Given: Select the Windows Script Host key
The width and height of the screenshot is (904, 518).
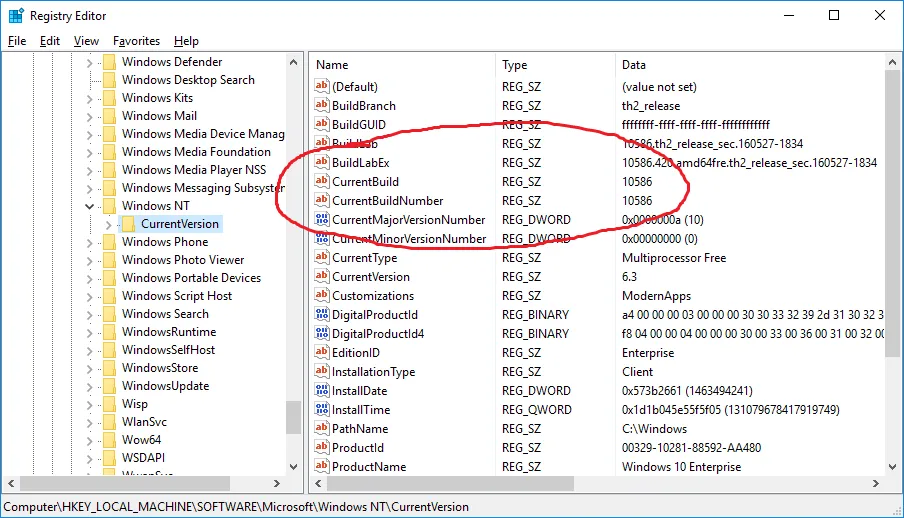Looking at the screenshot, I should click(x=176, y=296).
